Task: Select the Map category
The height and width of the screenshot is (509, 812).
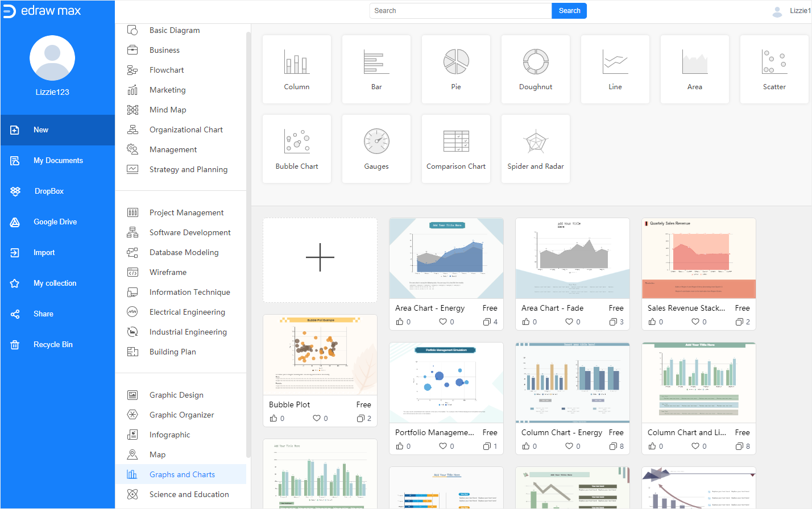Action: (181, 454)
